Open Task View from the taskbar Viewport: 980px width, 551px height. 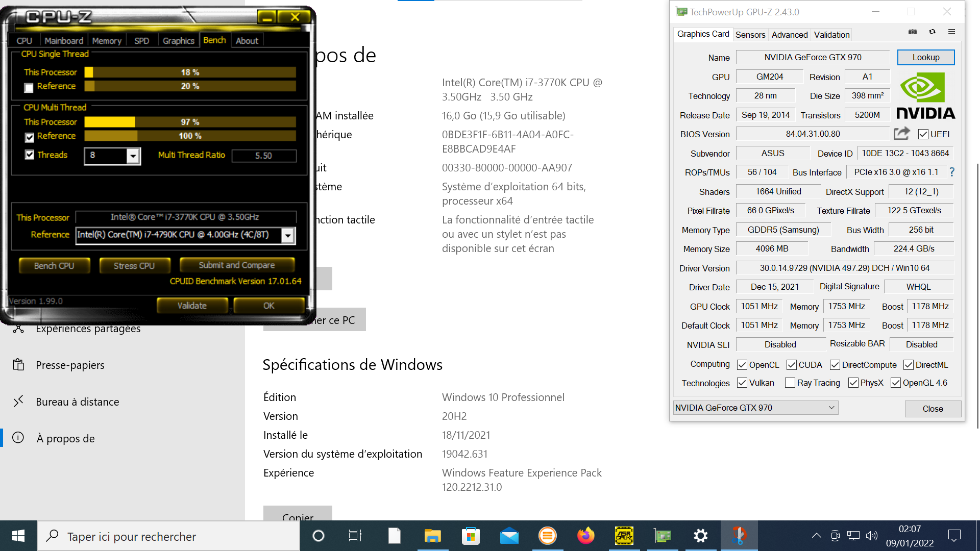click(x=355, y=536)
